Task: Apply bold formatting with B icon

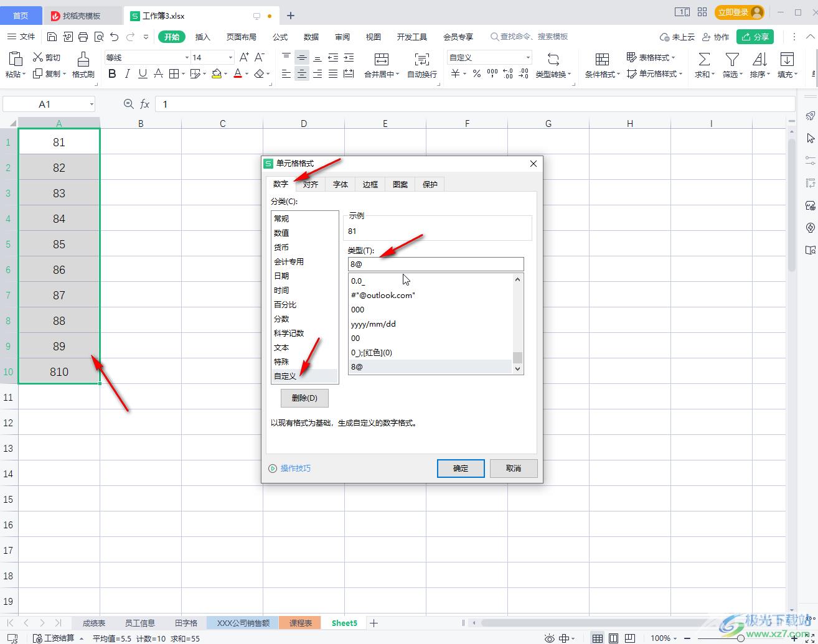Action: click(112, 74)
